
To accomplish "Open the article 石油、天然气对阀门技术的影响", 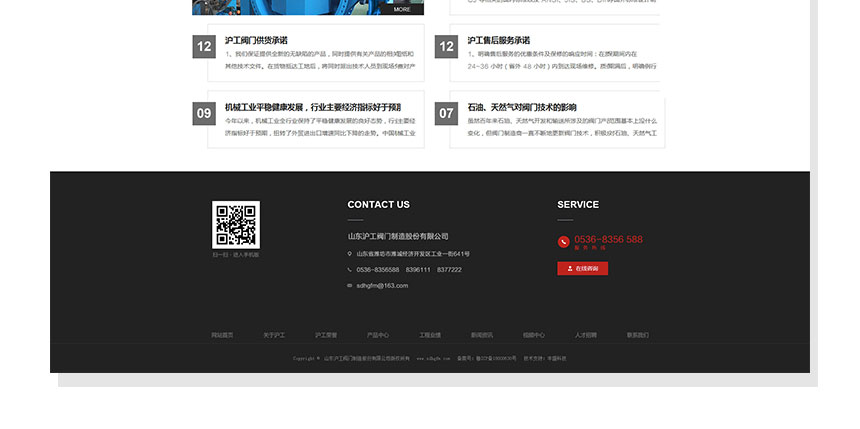I will [521, 107].
